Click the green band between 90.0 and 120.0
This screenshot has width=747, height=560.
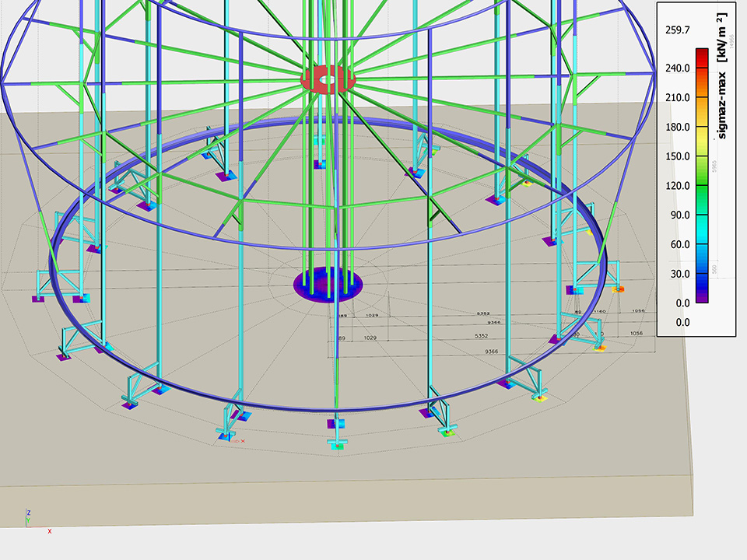701,200
